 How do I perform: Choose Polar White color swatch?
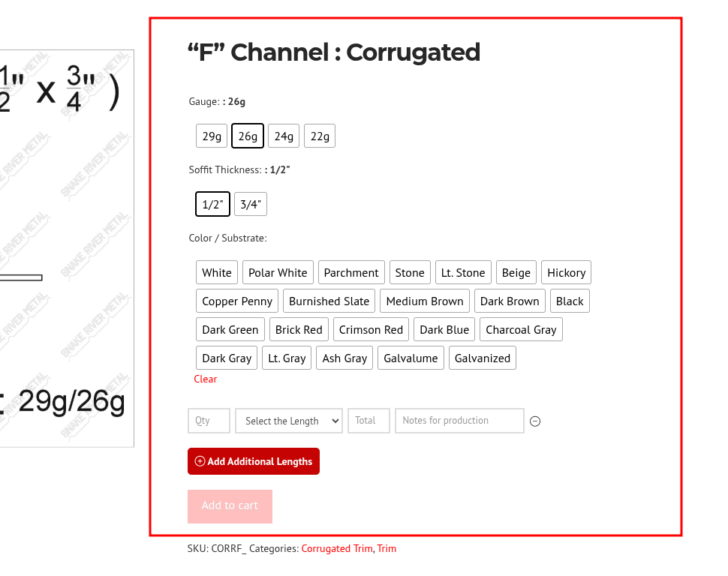pyautogui.click(x=278, y=272)
